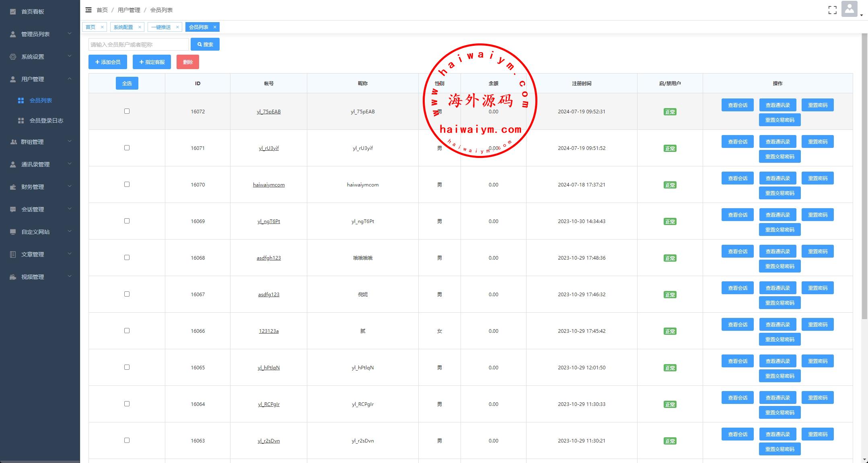
Task: Expand the 群组管理 submenu arrow
Action: coord(70,141)
